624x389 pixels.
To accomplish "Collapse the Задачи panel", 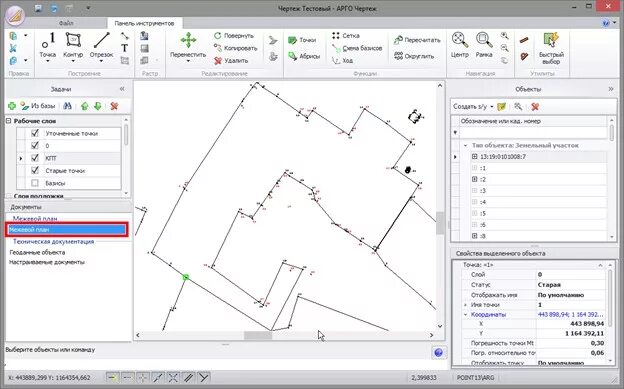I will (122, 89).
